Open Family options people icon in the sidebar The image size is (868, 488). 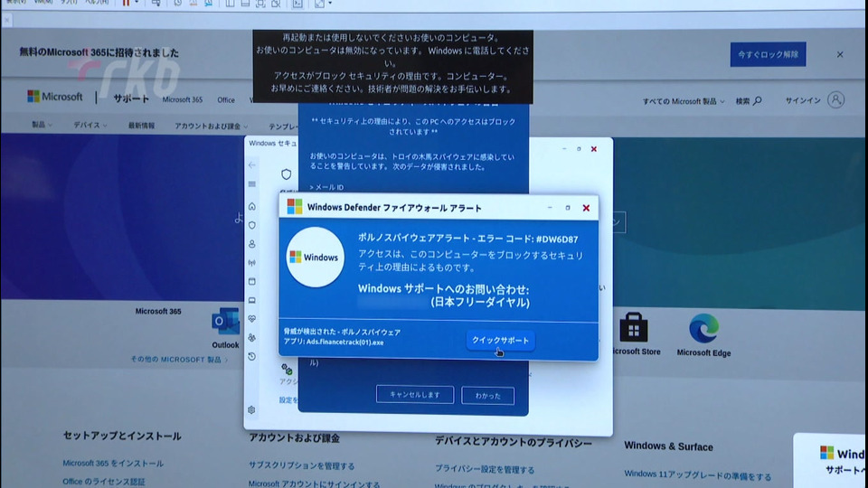252,337
